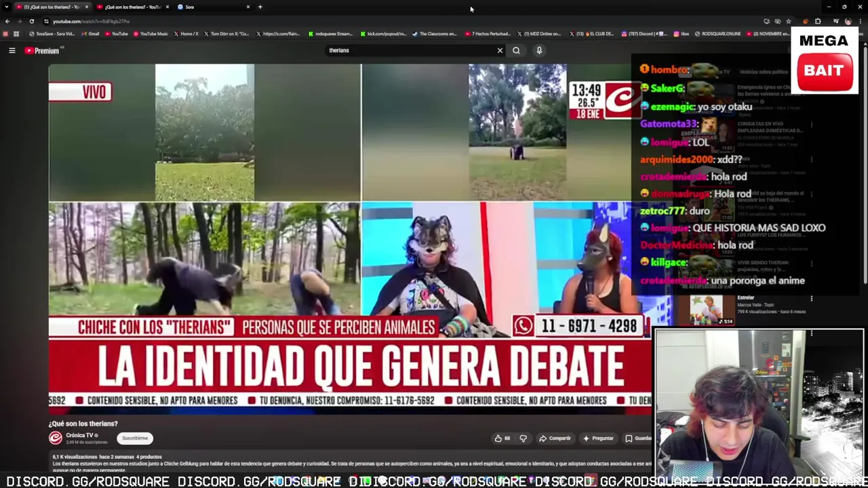
Task: Like the video with thumbs up
Action: click(502, 439)
